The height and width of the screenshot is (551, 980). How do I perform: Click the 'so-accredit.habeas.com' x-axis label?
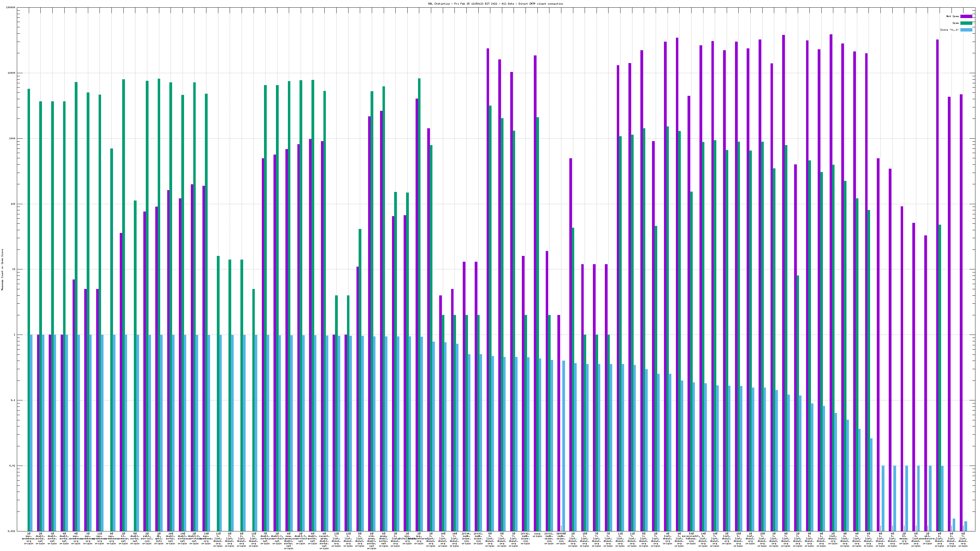tap(691, 538)
